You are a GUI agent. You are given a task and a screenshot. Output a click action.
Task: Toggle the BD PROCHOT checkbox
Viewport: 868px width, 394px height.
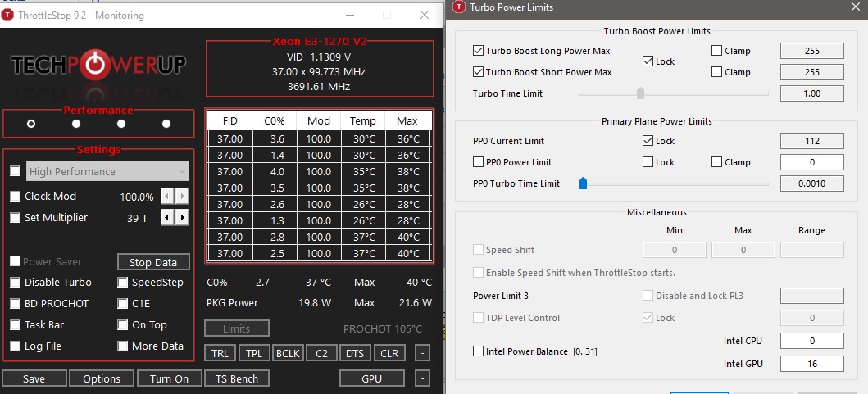click(x=16, y=304)
